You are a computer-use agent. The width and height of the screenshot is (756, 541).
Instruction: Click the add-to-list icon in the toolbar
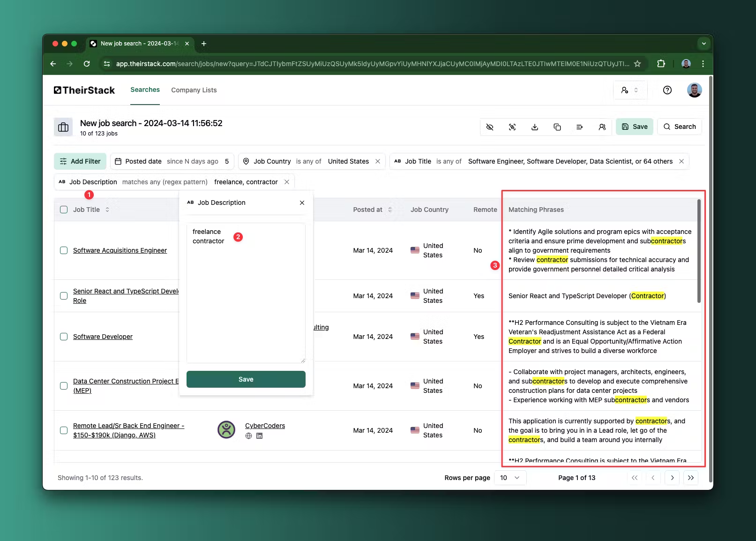580,127
